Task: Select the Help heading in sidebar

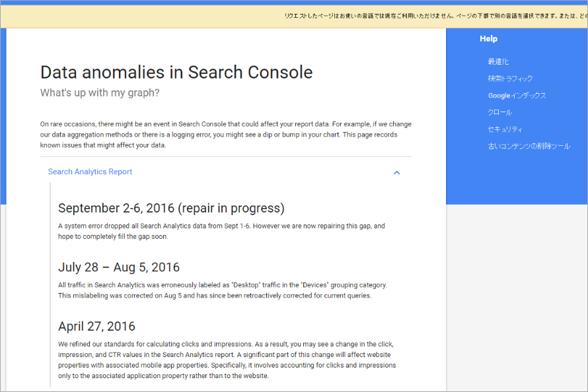Action: click(488, 38)
